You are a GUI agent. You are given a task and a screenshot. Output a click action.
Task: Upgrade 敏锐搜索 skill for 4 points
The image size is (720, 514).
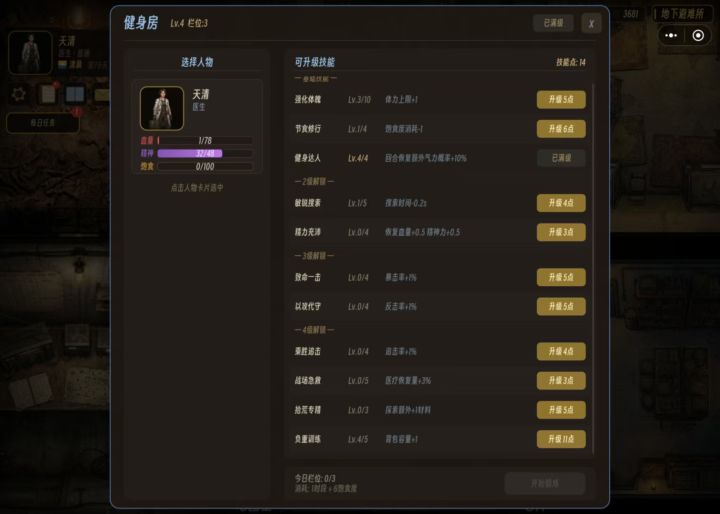(x=561, y=203)
